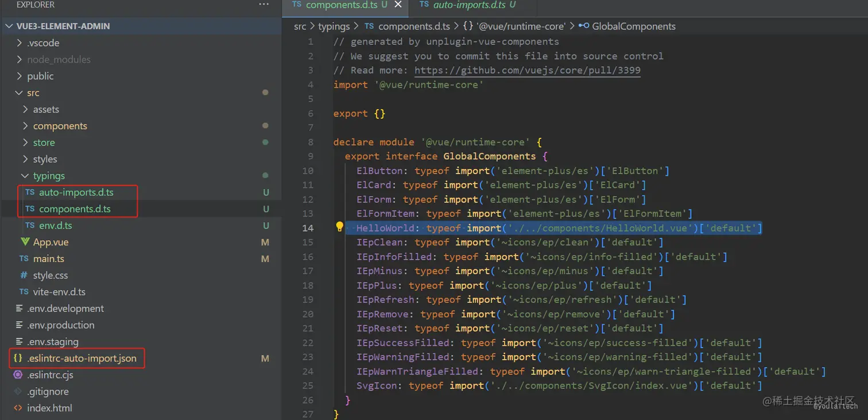Open env.d.ts in the file tree
The image size is (868, 420).
pyautogui.click(x=56, y=225)
